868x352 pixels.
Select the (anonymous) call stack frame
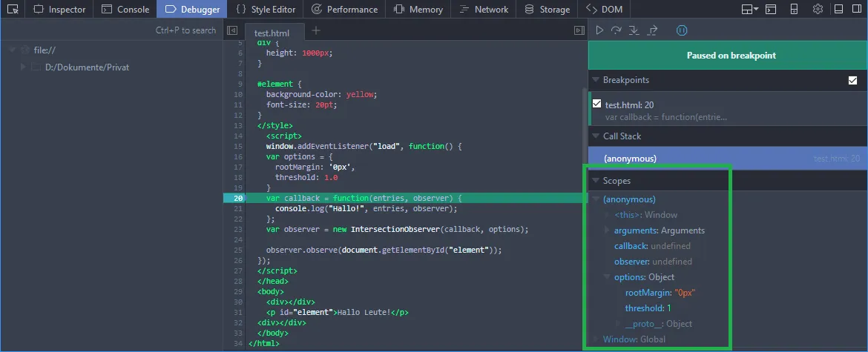[x=728, y=159]
